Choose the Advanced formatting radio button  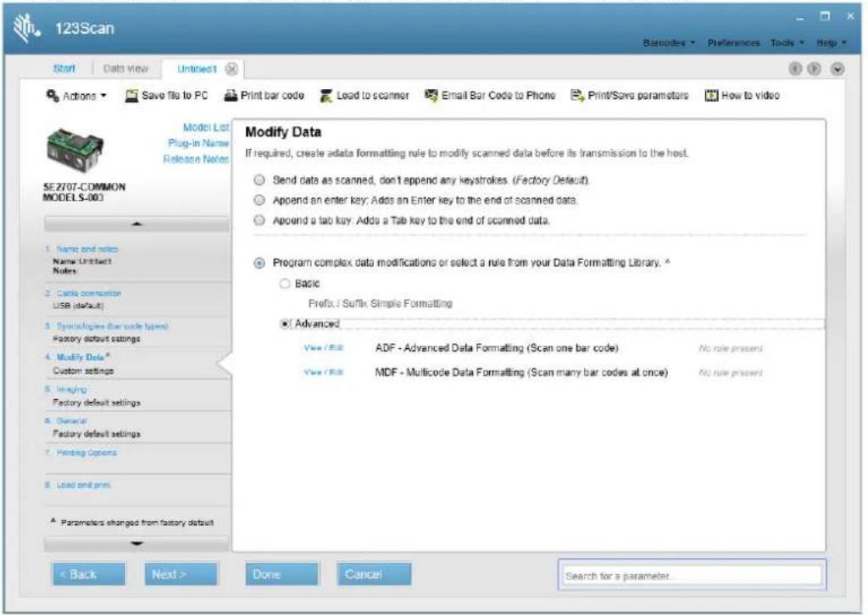pyautogui.click(x=285, y=324)
